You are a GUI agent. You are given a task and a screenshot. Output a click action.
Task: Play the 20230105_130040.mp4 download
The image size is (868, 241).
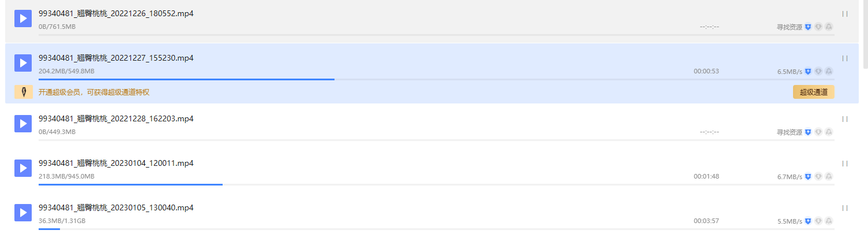point(23,212)
